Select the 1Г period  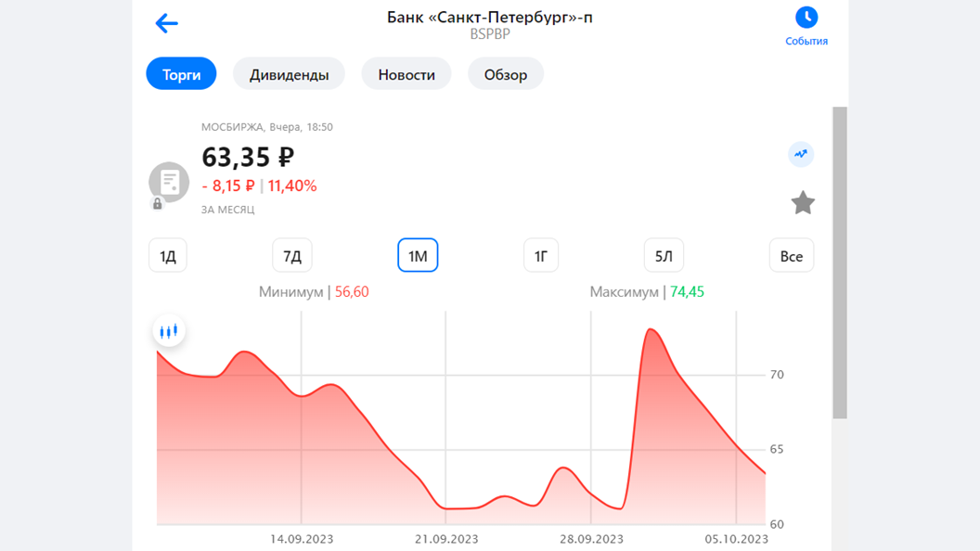[541, 255]
